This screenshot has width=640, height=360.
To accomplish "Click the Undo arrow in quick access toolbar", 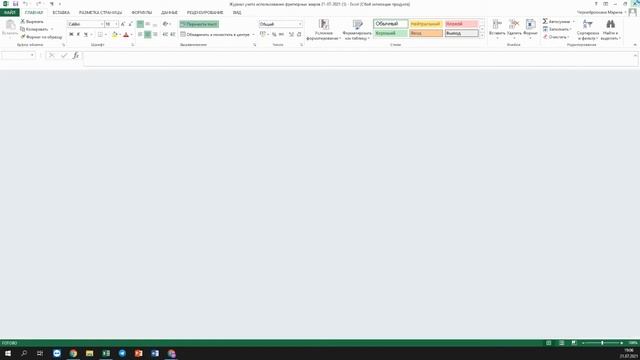I will click(x=25, y=4).
